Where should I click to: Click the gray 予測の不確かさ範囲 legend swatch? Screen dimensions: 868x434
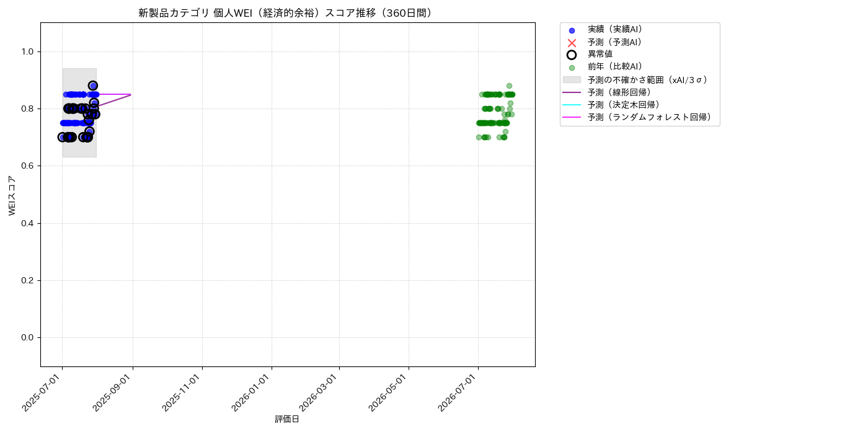click(572, 80)
